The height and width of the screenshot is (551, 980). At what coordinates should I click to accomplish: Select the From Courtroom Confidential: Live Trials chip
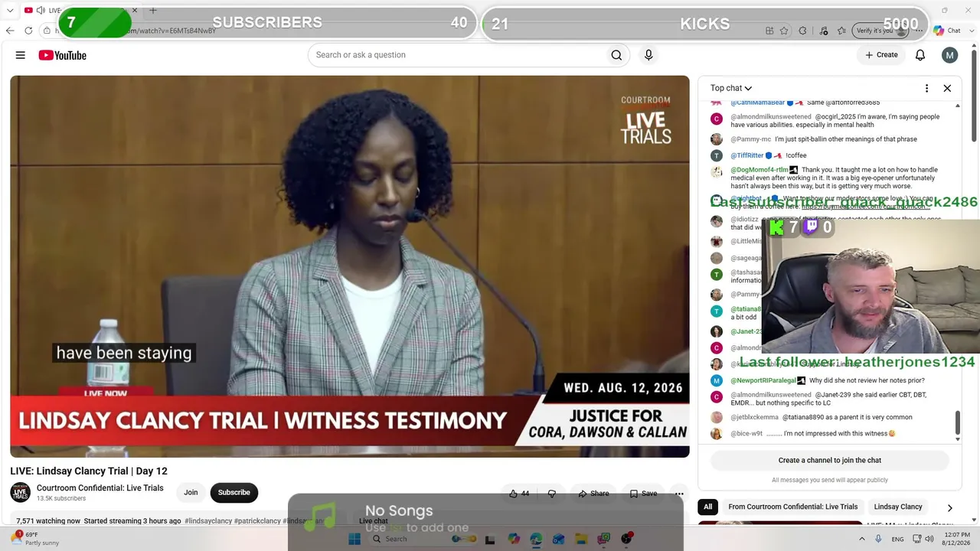(792, 507)
